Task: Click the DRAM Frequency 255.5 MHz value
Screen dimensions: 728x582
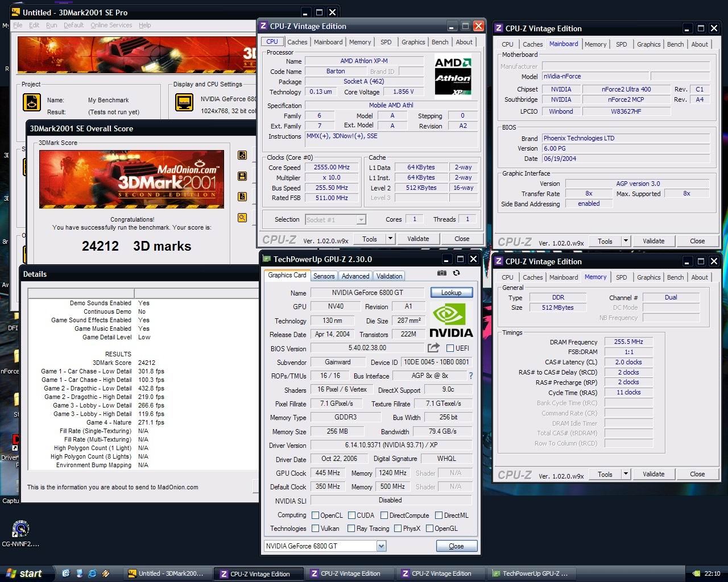Action: pyautogui.click(x=628, y=342)
